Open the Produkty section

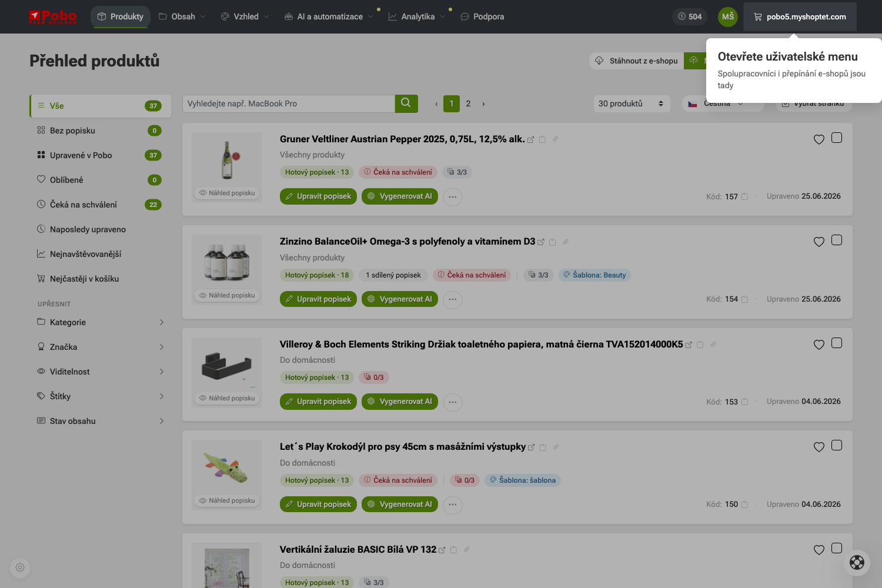point(121,16)
